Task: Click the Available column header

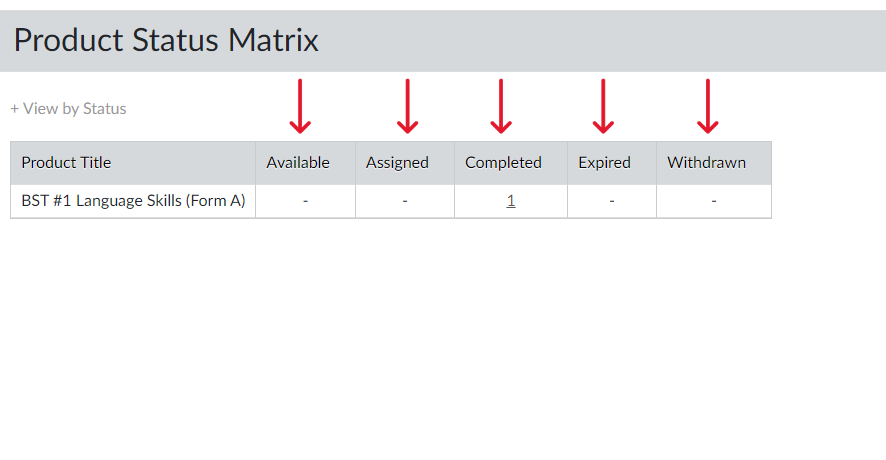Action: coord(298,163)
